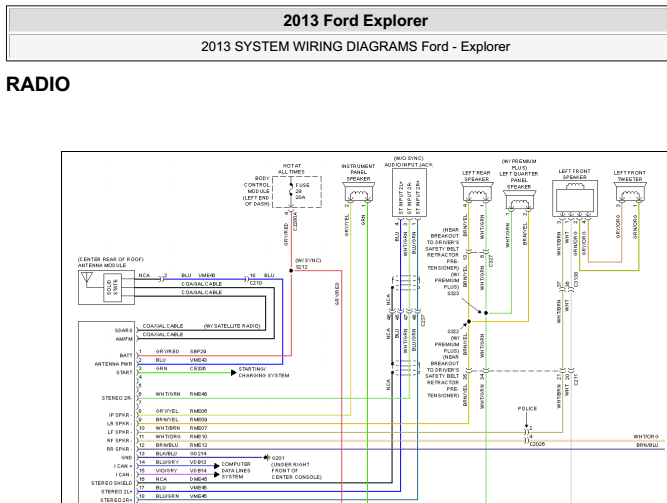Click the SBP29 circuit code
The width and height of the screenshot is (667, 503).
click(x=198, y=352)
